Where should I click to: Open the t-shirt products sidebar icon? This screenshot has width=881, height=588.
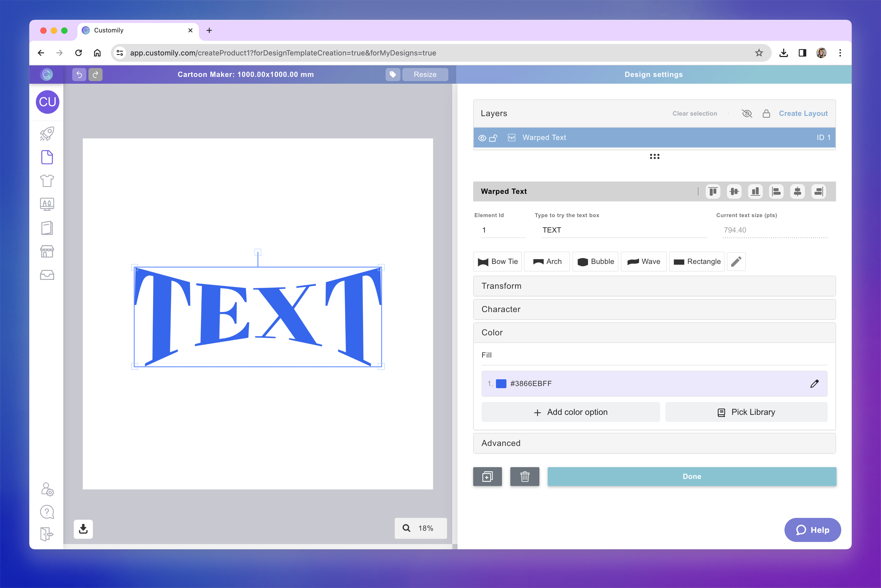point(47,181)
